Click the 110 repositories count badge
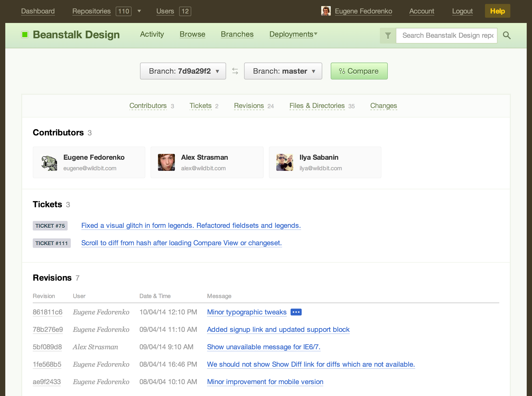The height and width of the screenshot is (396, 532). pos(124,11)
